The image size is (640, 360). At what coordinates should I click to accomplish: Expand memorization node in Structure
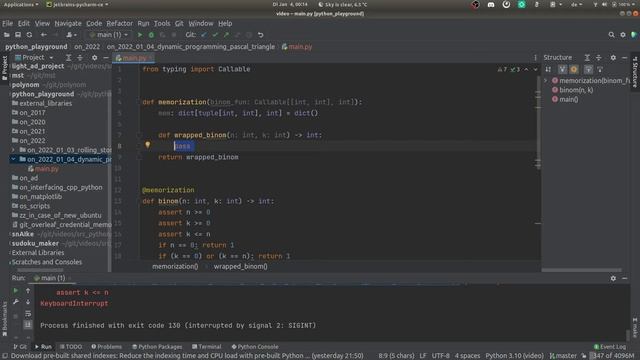(x=546, y=81)
